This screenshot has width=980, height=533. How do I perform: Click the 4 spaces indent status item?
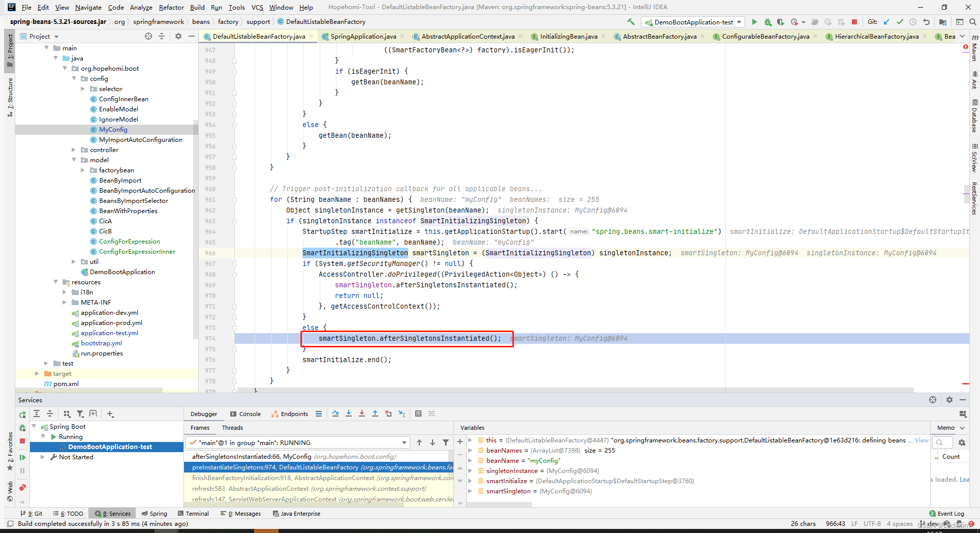[900, 523]
